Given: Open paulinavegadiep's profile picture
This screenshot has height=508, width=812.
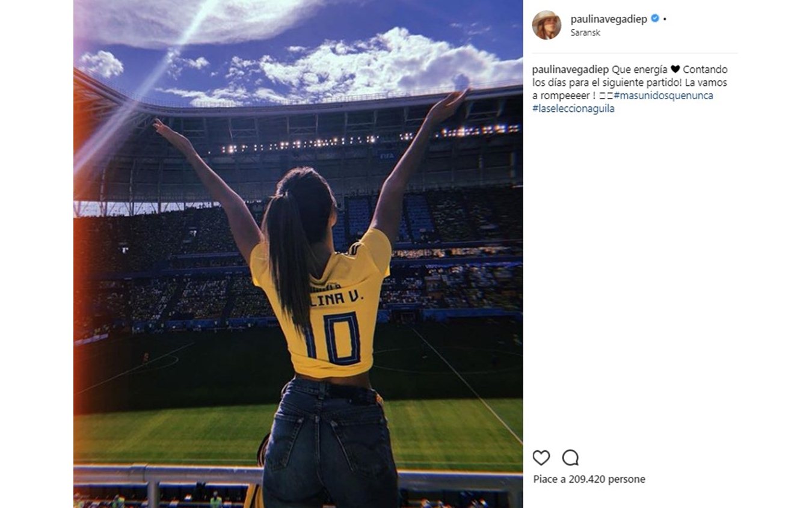Looking at the screenshot, I should 546,25.
